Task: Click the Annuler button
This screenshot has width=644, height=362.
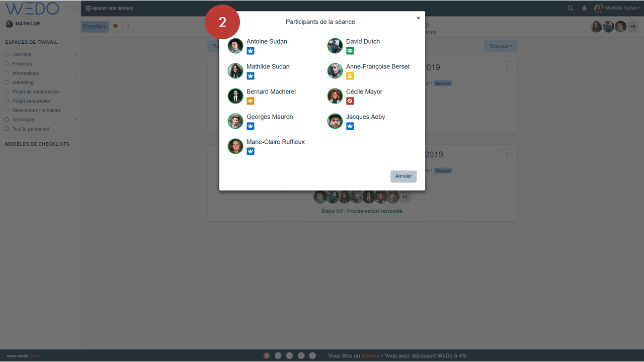Action: click(403, 176)
